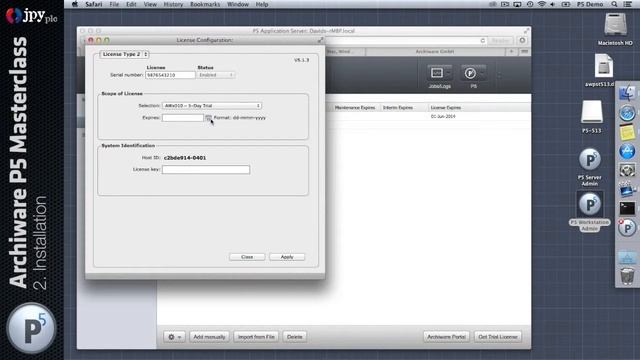Open the calendar picker beside the Expires field
This screenshot has width=640, height=360.
point(208,118)
